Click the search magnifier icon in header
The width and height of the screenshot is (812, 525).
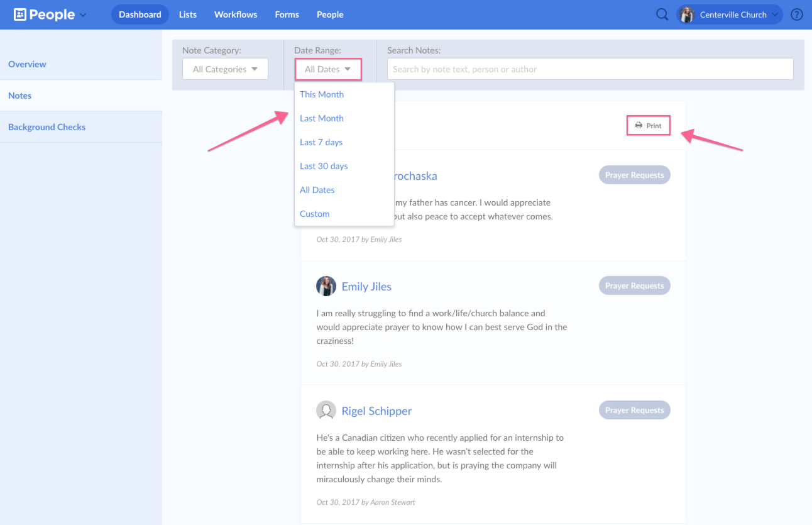662,14
